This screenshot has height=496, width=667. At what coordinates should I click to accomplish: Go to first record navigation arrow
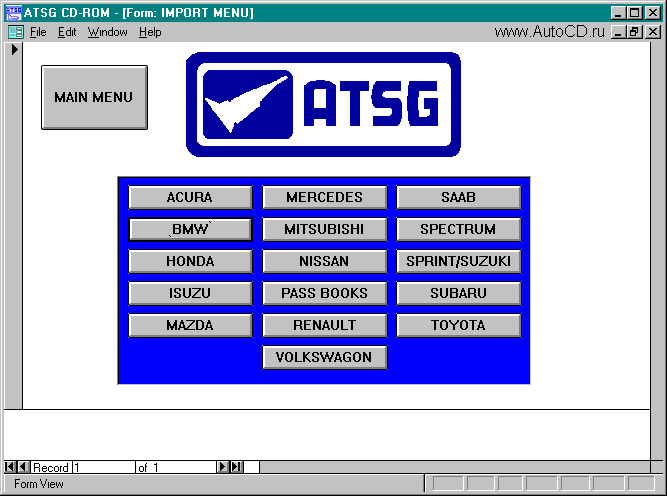10,467
